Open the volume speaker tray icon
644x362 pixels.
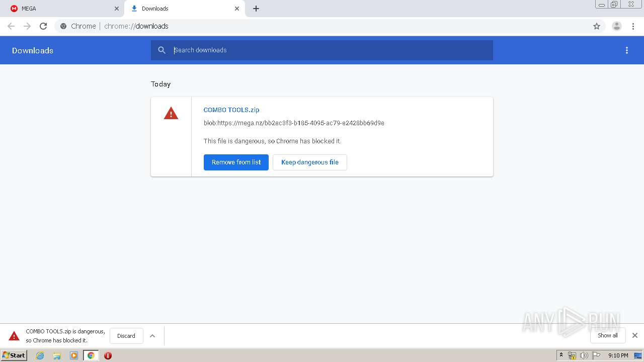[584, 355]
